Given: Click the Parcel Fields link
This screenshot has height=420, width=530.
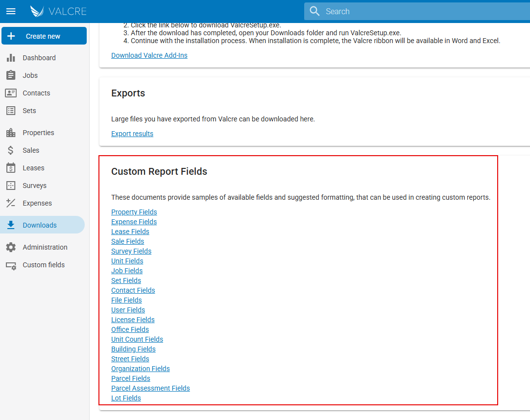Looking at the screenshot, I should coord(131,378).
